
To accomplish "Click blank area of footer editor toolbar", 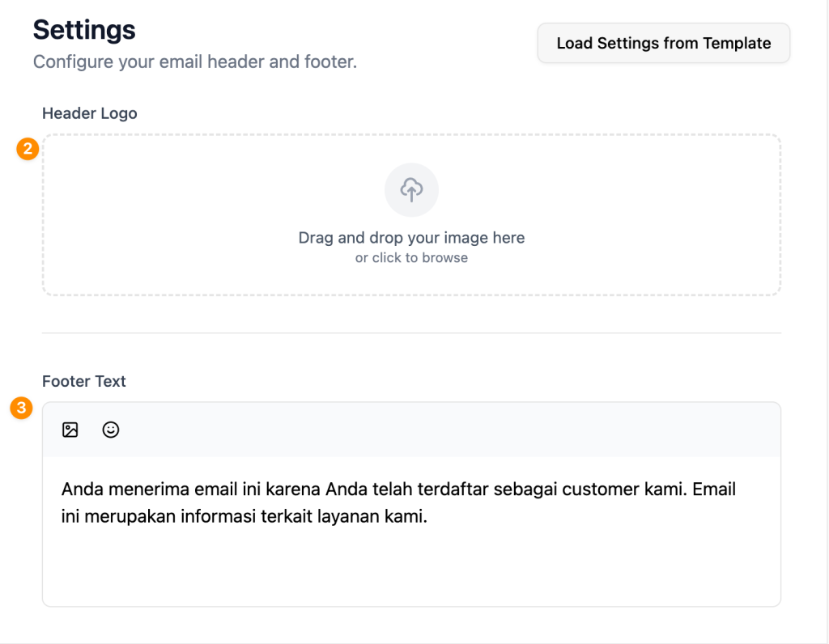I will [445, 430].
